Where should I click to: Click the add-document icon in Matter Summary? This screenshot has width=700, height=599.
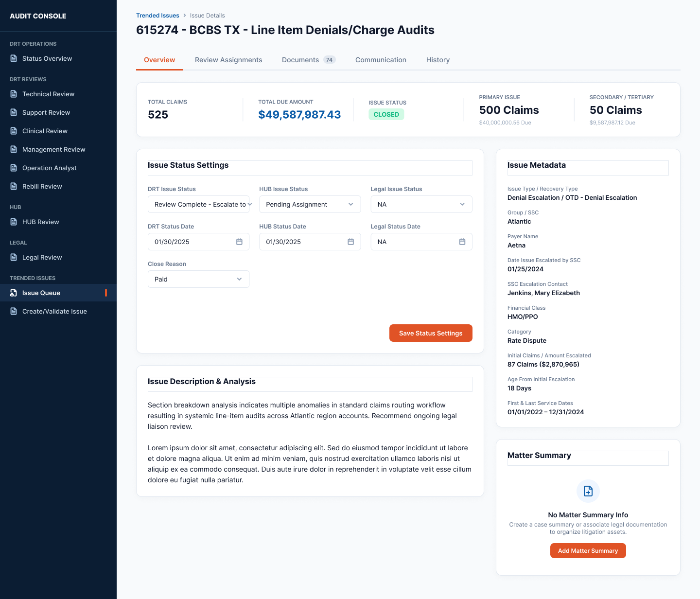click(588, 491)
